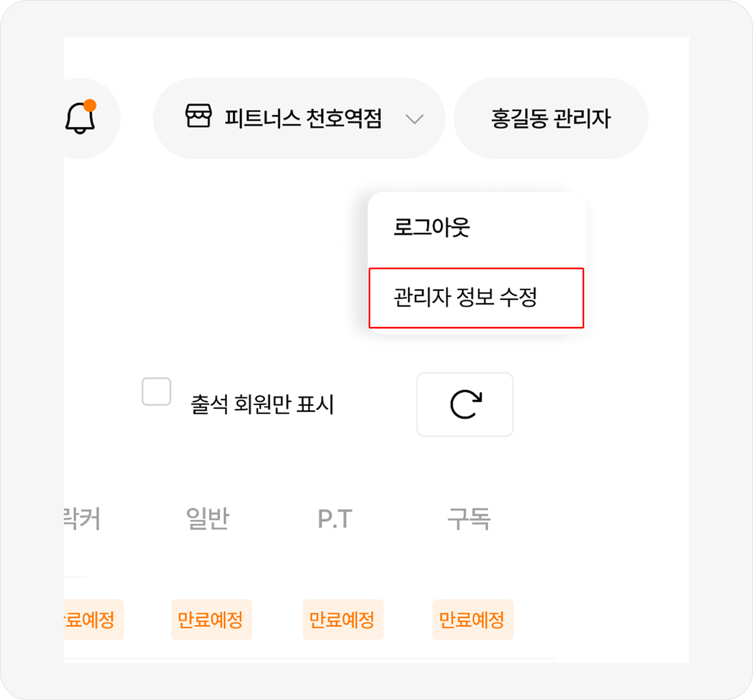753x700 pixels.
Task: Click the 출석 회원만 표시 label text
Action: click(262, 404)
